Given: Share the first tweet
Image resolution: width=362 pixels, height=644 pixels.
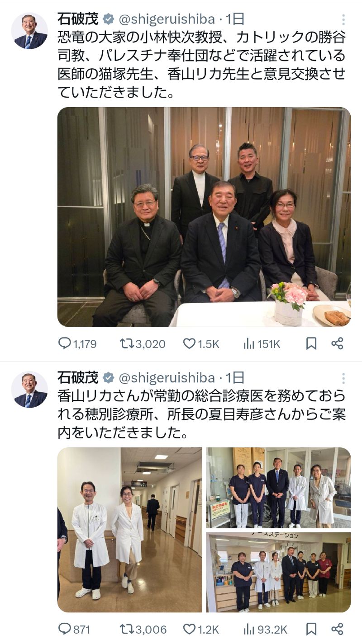Looking at the screenshot, I should (337, 343).
